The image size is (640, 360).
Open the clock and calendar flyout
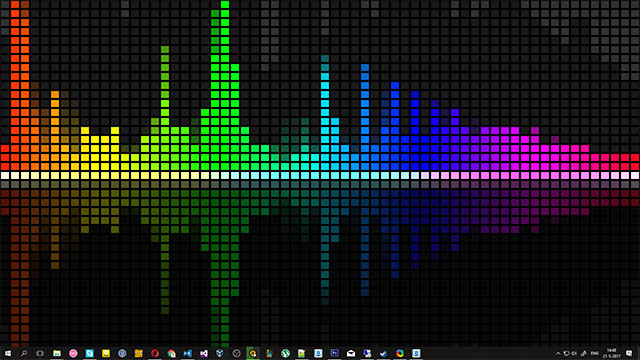(611, 353)
